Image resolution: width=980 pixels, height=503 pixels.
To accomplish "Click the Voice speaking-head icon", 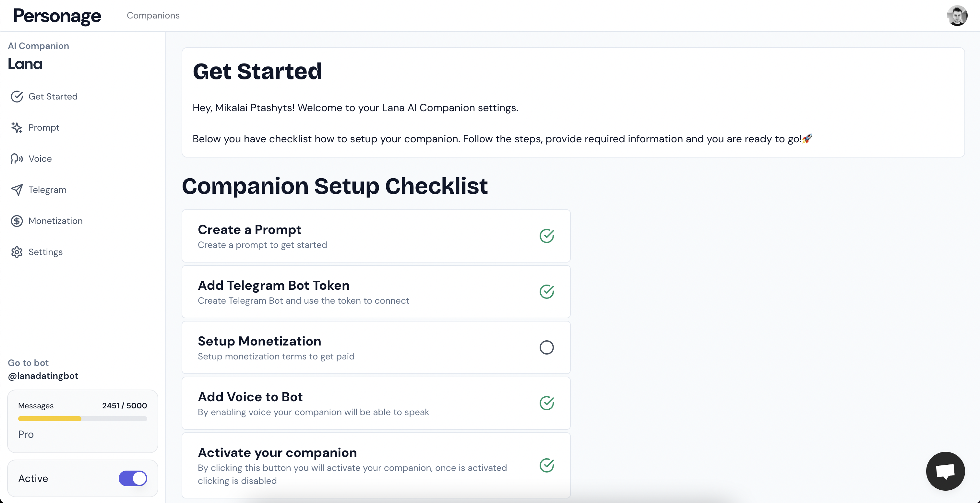I will 17,159.
